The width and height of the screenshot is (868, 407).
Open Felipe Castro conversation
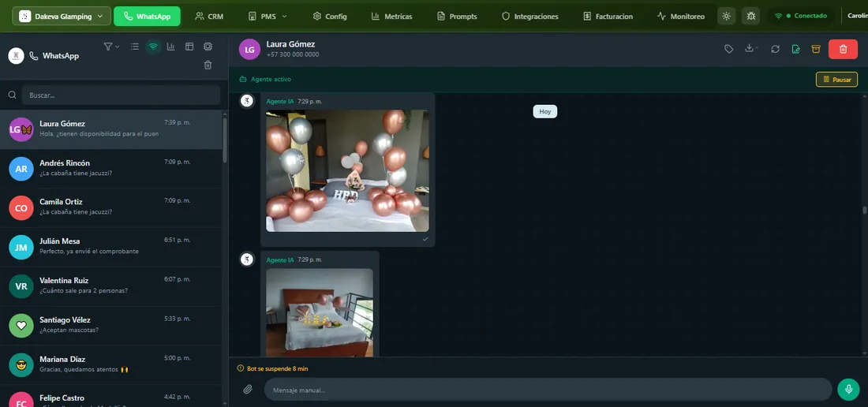110,396
